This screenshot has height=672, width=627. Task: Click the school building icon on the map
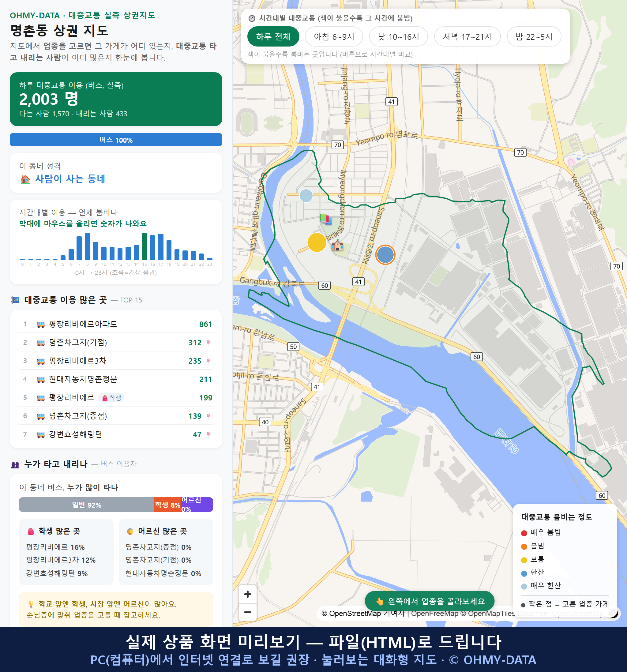pos(337,246)
